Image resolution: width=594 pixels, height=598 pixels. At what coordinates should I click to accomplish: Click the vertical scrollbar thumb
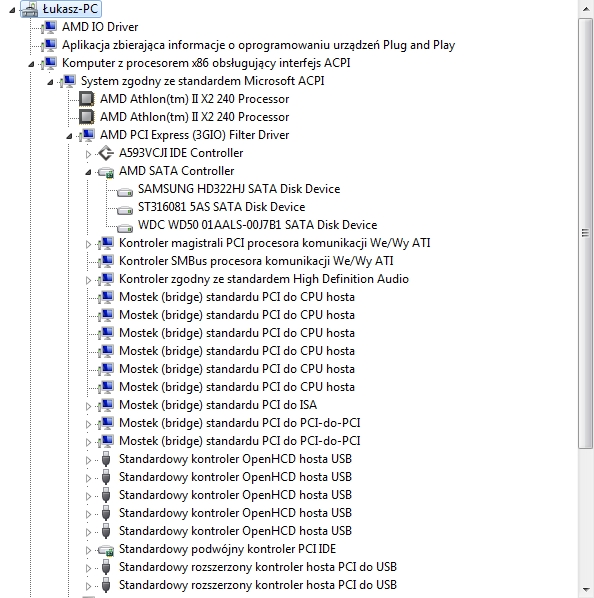(586, 233)
